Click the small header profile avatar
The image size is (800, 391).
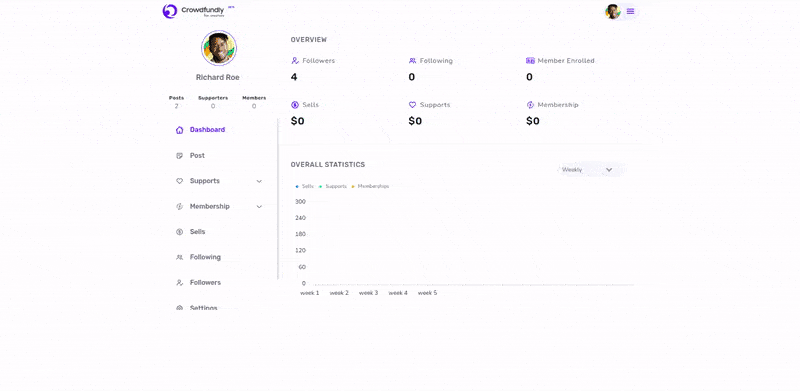click(613, 11)
